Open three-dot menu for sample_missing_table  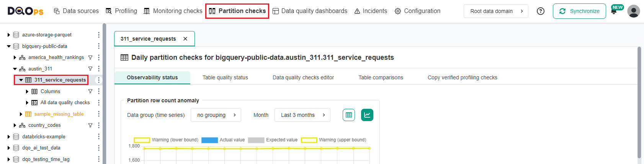coord(99,114)
